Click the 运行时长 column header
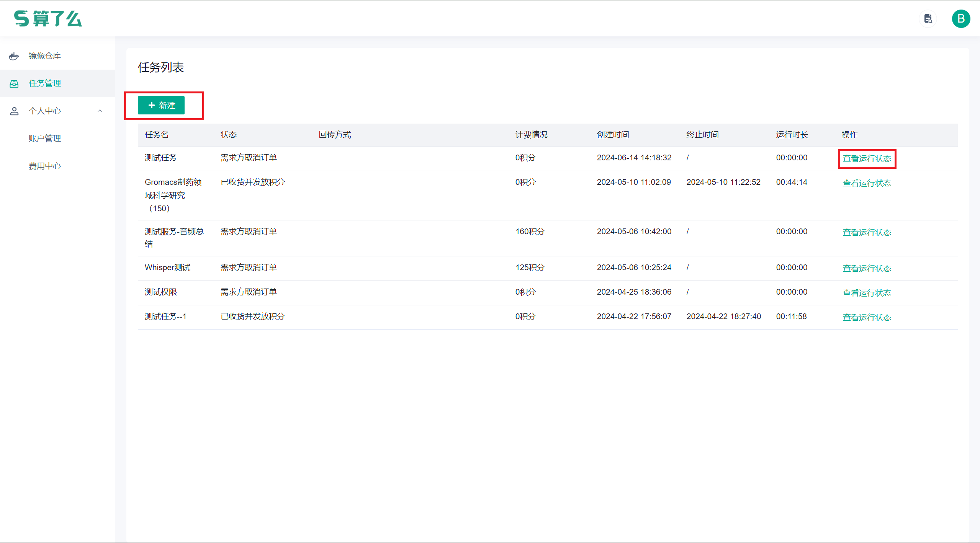Screen dimensions: 980x543 pos(792,135)
